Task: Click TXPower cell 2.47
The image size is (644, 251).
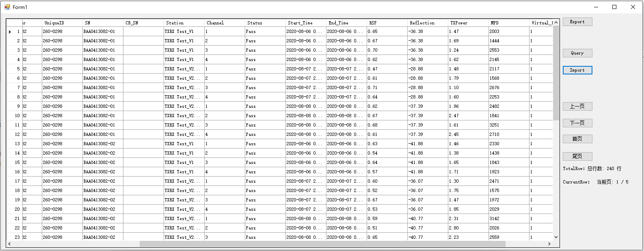Action: point(469,116)
